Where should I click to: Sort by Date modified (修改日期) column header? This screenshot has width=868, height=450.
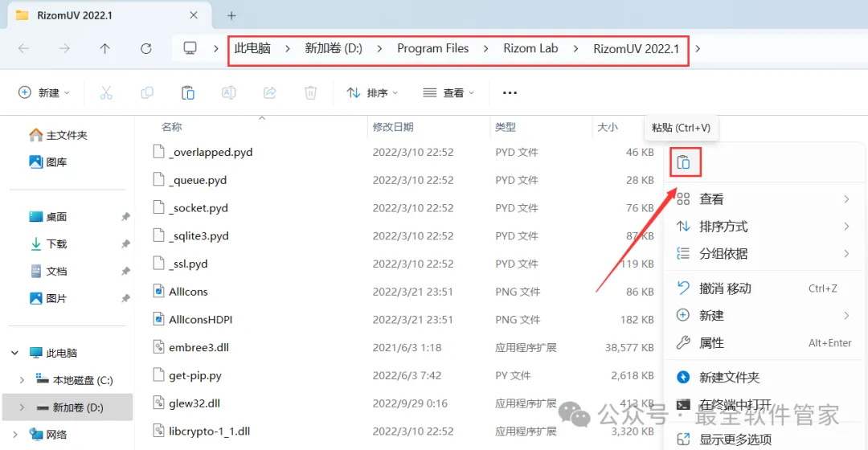point(393,127)
